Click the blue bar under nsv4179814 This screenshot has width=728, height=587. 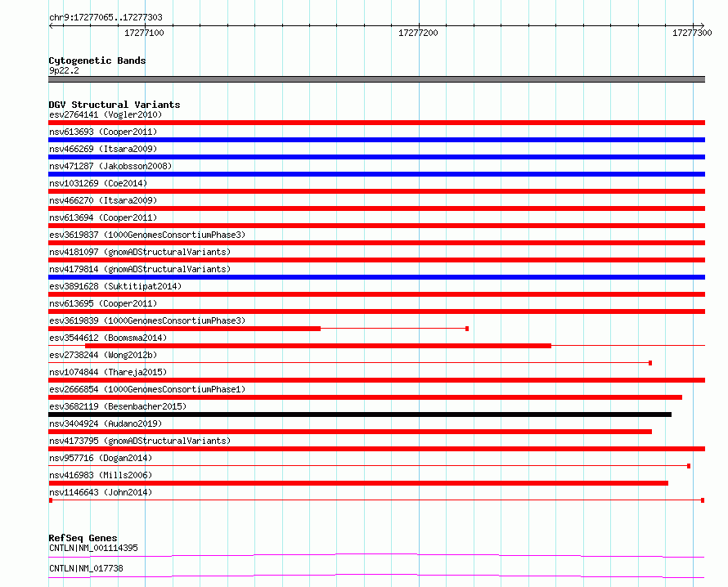(376, 277)
